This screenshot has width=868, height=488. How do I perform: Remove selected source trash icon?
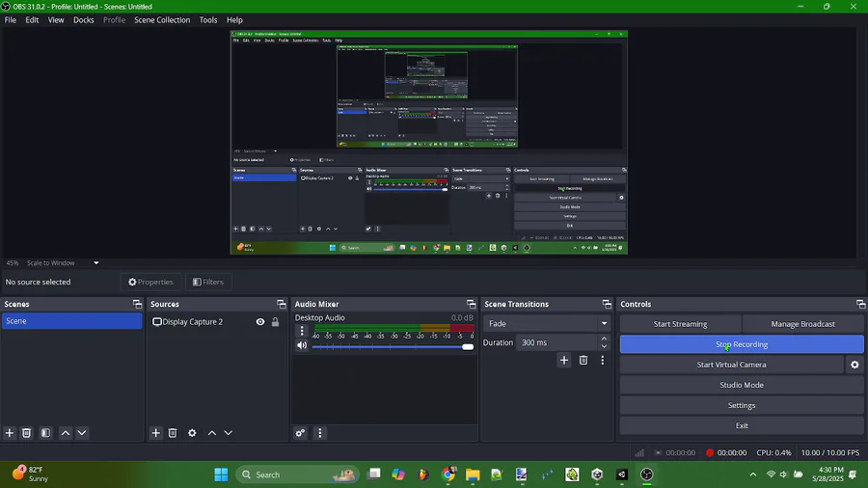coord(173,433)
